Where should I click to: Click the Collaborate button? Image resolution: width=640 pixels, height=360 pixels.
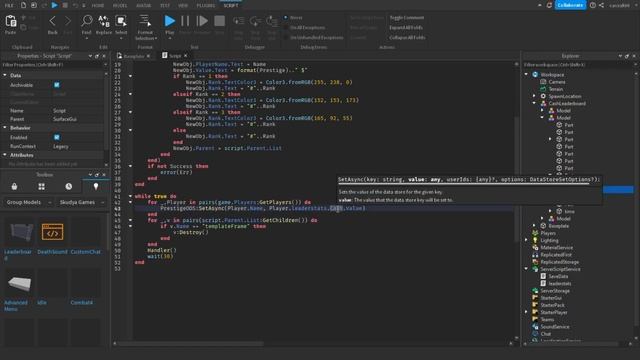(570, 5)
